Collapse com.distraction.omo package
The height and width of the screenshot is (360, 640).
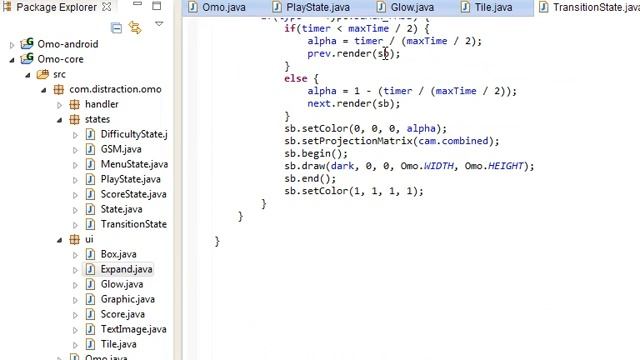pos(44,90)
